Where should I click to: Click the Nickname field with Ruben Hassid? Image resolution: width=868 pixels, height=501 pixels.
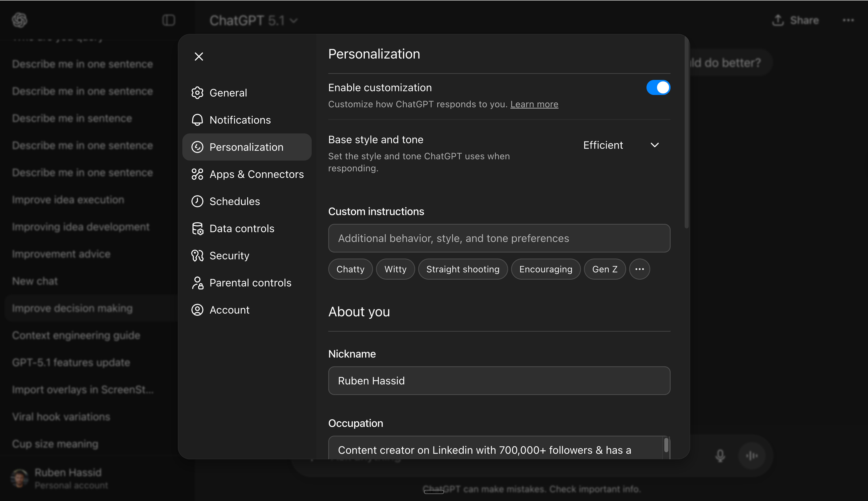point(499,381)
